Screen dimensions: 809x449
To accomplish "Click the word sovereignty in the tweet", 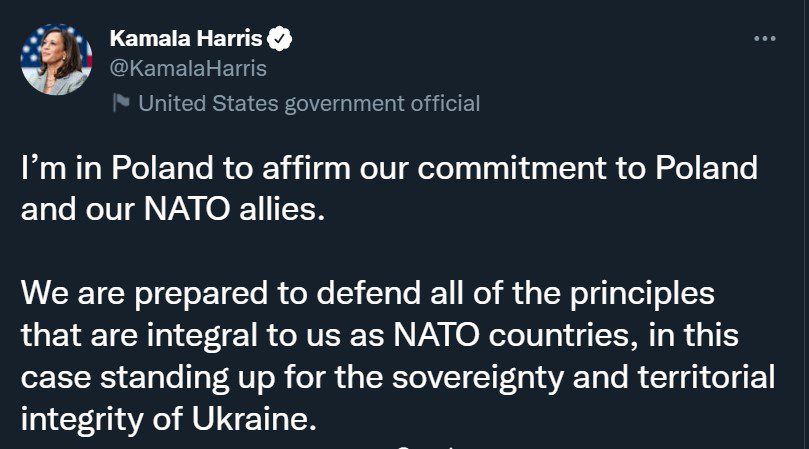I will coord(478,378).
